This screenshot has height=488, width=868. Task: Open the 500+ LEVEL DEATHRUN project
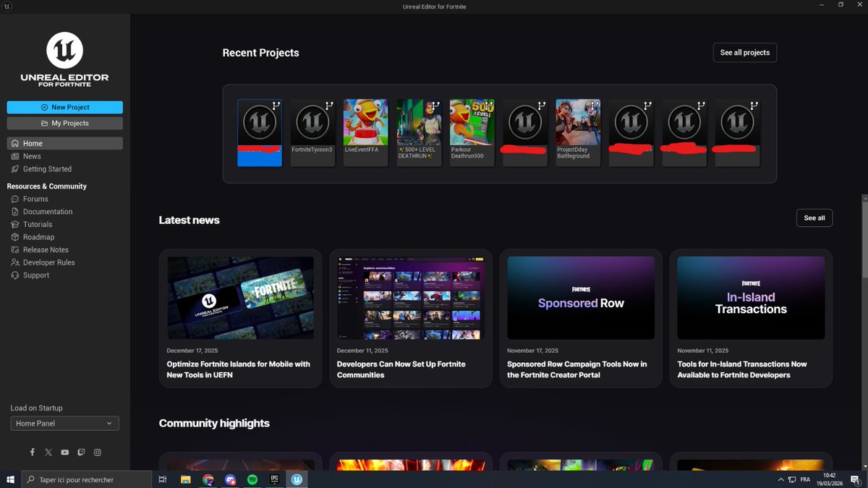[419, 133]
